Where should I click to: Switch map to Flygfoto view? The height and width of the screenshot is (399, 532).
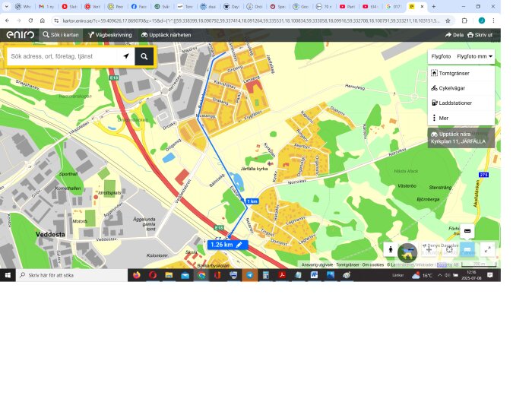click(x=441, y=56)
